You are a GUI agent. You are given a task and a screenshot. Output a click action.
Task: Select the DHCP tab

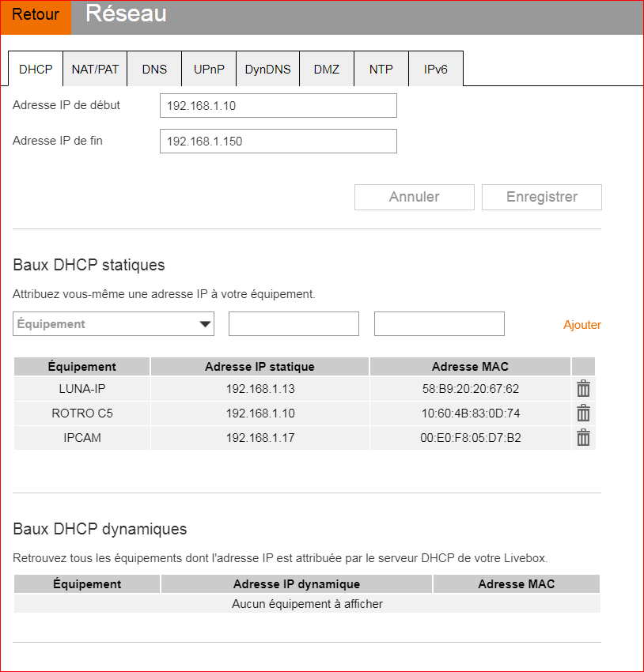(35, 69)
